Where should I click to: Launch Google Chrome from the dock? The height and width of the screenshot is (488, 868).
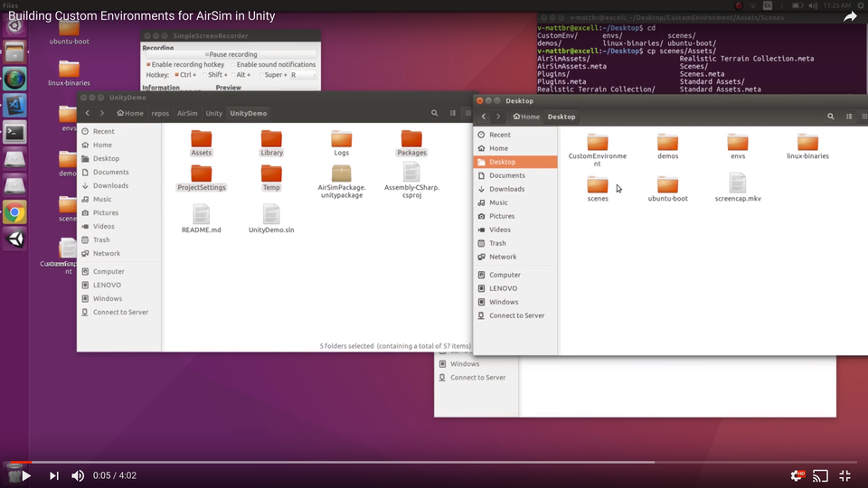pyautogui.click(x=15, y=212)
